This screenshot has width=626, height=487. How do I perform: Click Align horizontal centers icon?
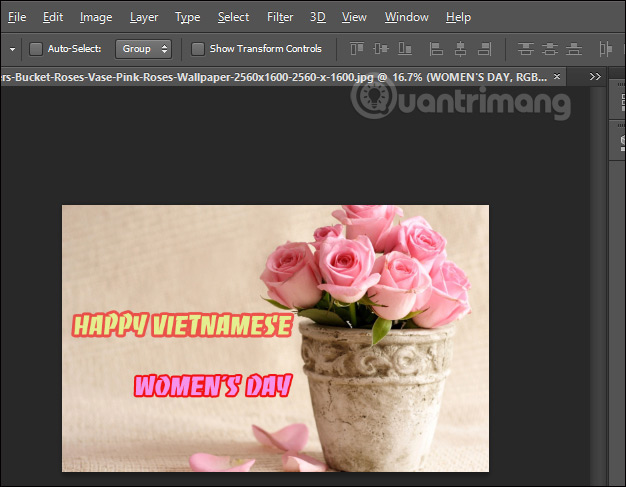click(x=460, y=49)
